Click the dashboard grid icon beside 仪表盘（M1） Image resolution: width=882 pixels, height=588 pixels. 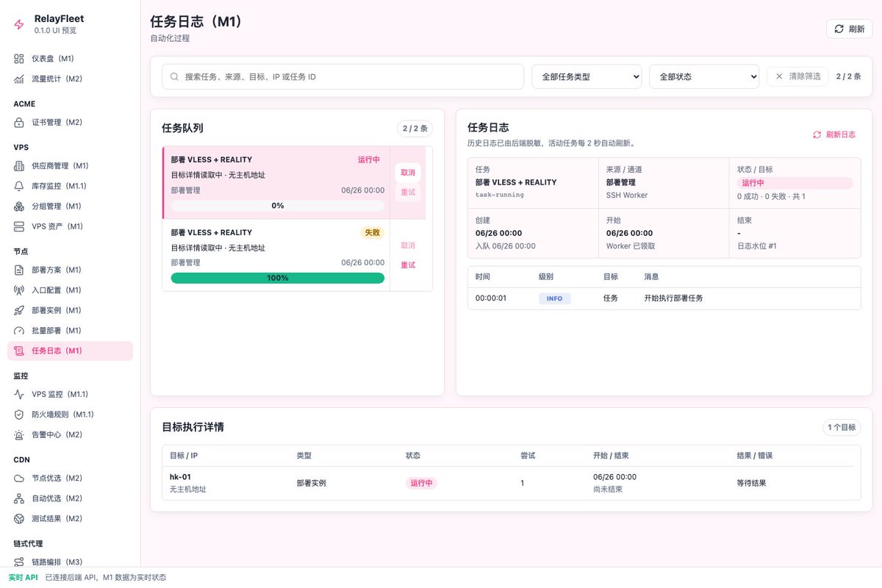coord(19,58)
